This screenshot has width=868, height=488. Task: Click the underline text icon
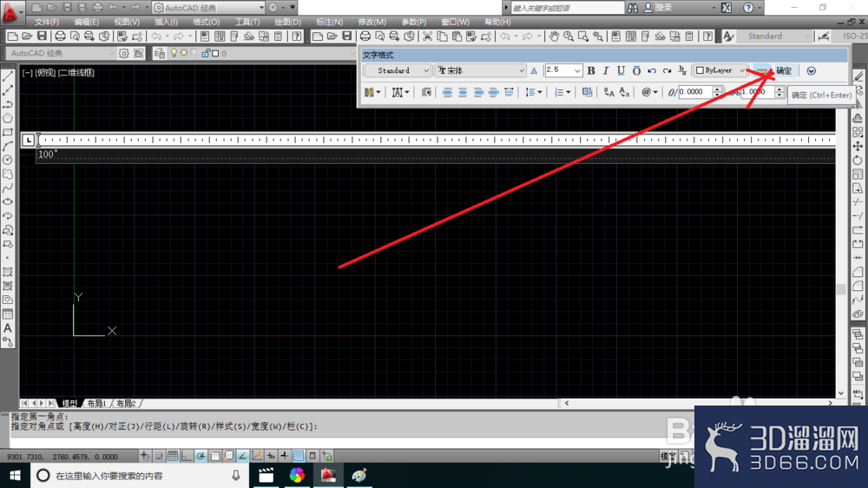[621, 70]
